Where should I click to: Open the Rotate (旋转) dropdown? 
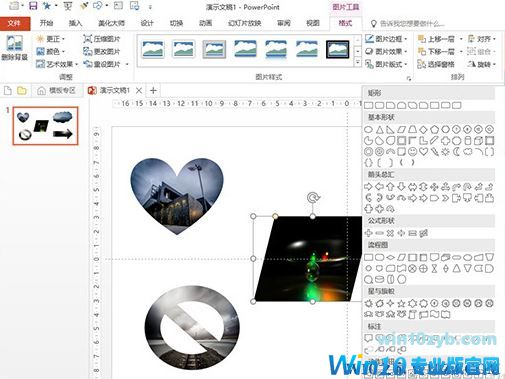point(482,64)
